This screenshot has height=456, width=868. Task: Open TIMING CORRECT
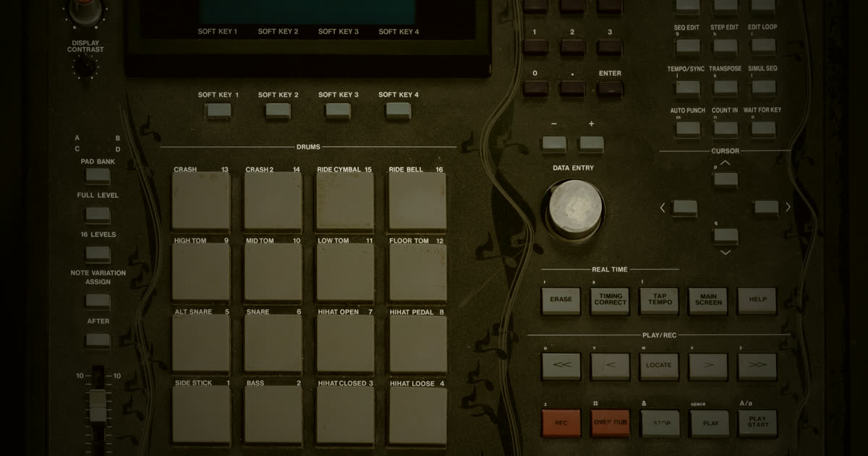pos(610,300)
